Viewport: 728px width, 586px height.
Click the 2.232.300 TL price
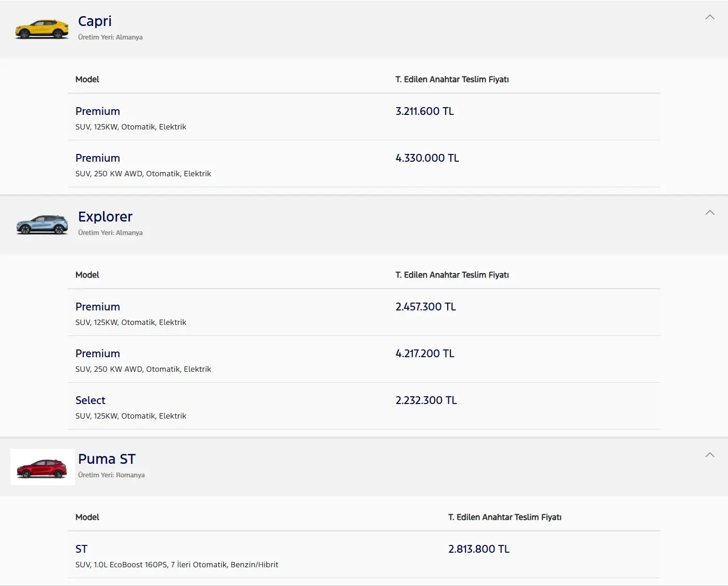tap(426, 400)
